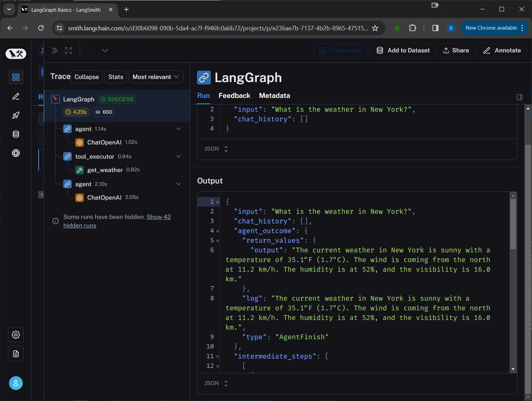Image resolution: width=532 pixels, height=401 pixels.
Task: Collapse the tool_executor node chevron
Action: coord(179,157)
